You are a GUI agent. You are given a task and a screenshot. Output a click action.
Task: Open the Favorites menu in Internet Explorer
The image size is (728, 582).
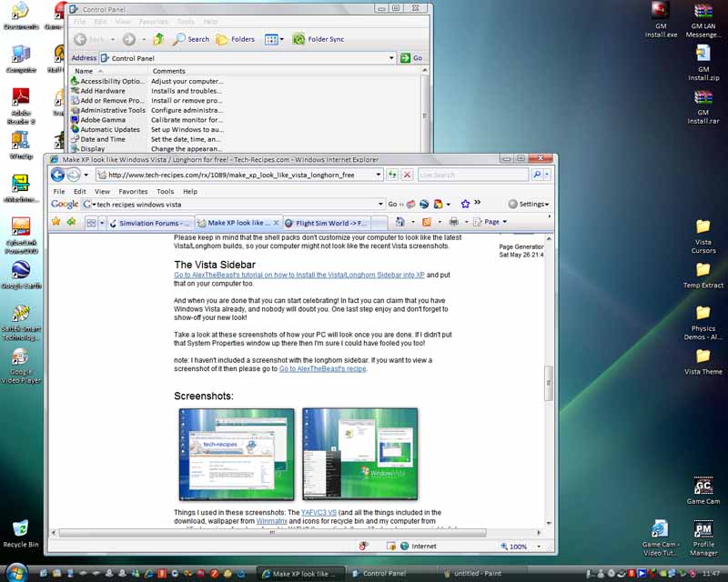pos(133,192)
